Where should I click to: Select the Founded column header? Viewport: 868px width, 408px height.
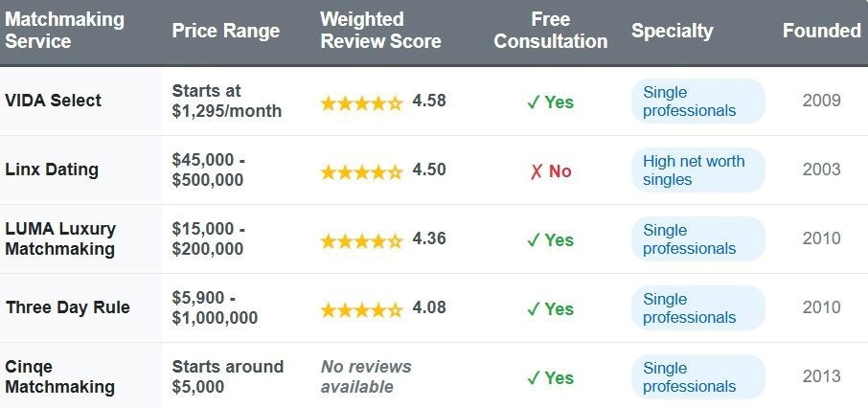point(821,31)
